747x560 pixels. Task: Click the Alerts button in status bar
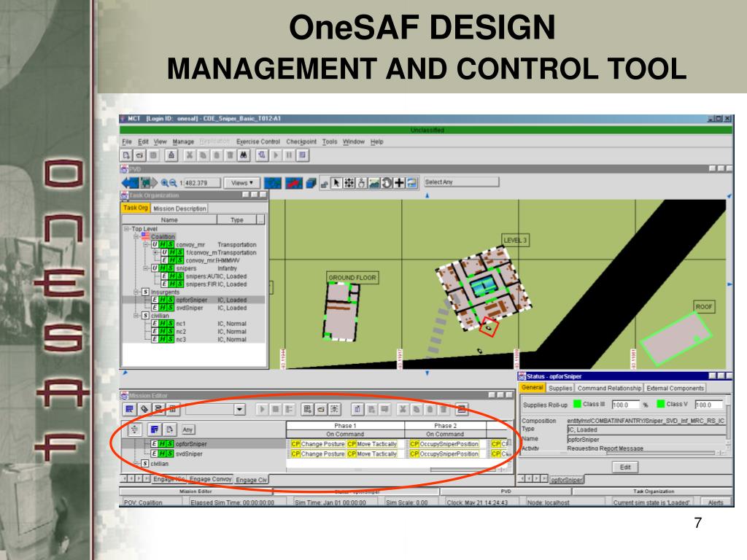716,502
